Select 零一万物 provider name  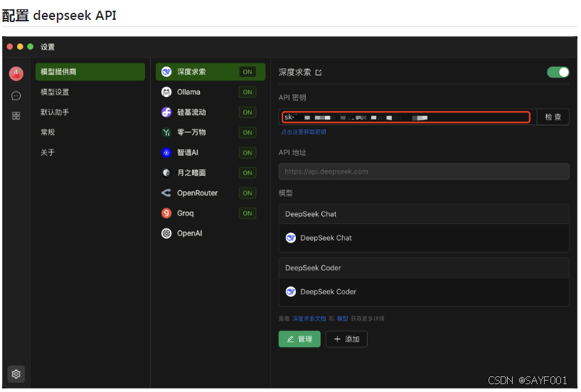click(191, 132)
